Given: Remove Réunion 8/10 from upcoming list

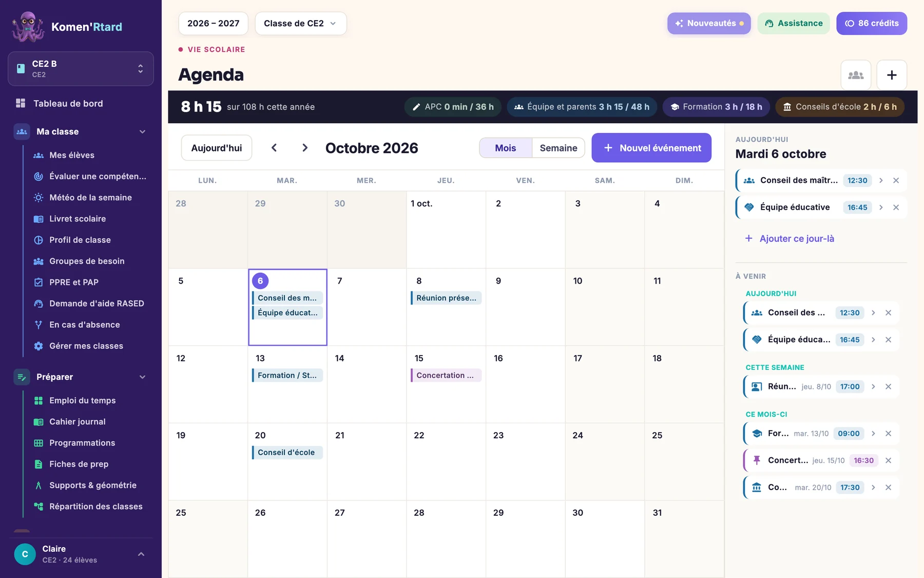Looking at the screenshot, I should [888, 387].
